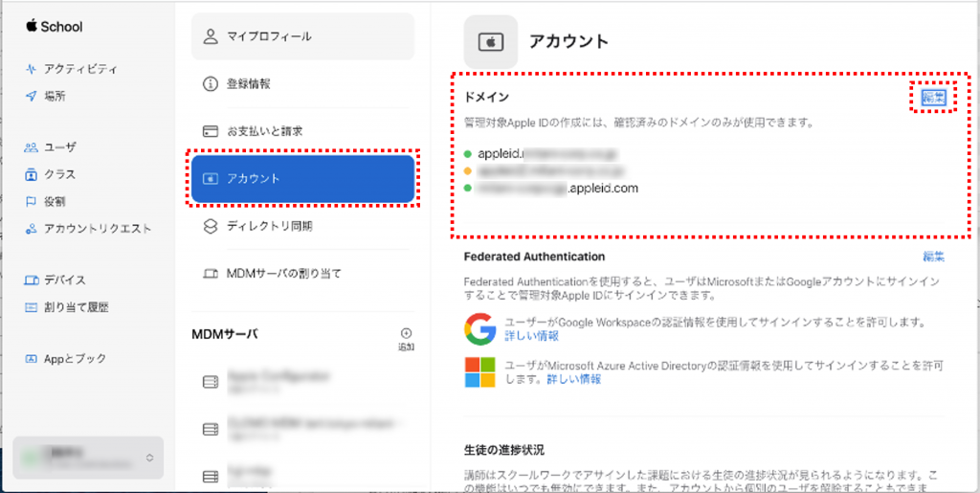Click the Appとブック icon
This screenshot has height=493, width=980.
point(31,359)
